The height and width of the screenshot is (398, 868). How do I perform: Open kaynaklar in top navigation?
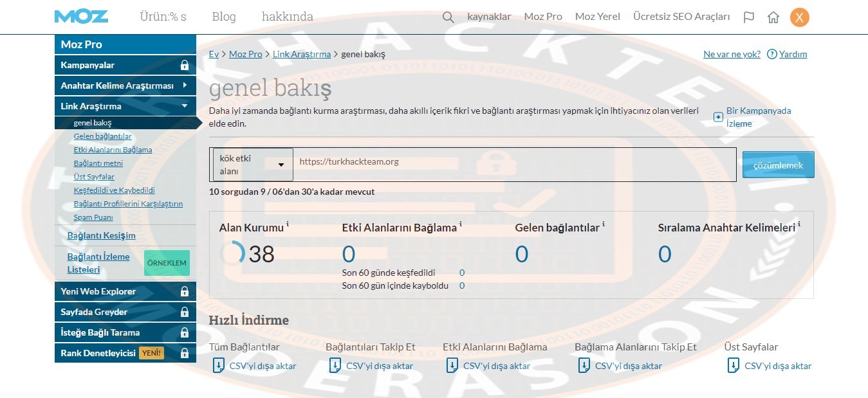click(489, 17)
